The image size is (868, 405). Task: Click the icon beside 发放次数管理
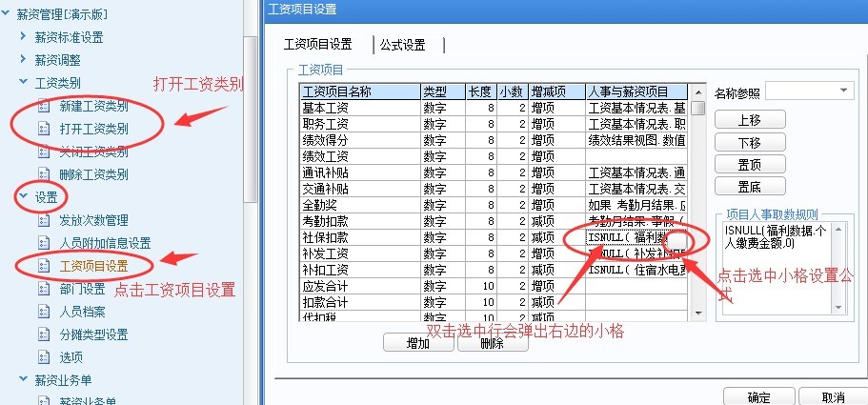[42, 220]
